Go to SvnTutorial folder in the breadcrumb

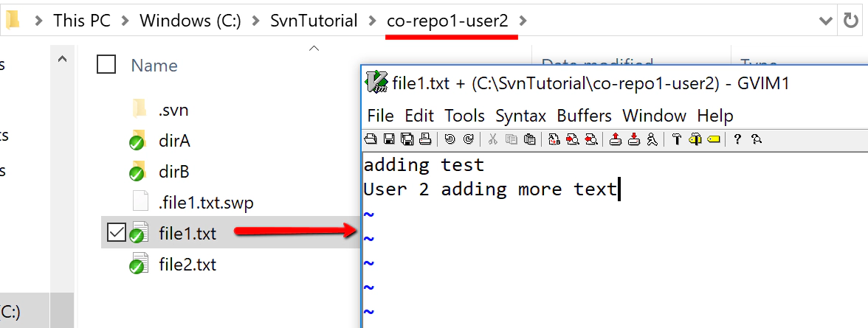[314, 21]
